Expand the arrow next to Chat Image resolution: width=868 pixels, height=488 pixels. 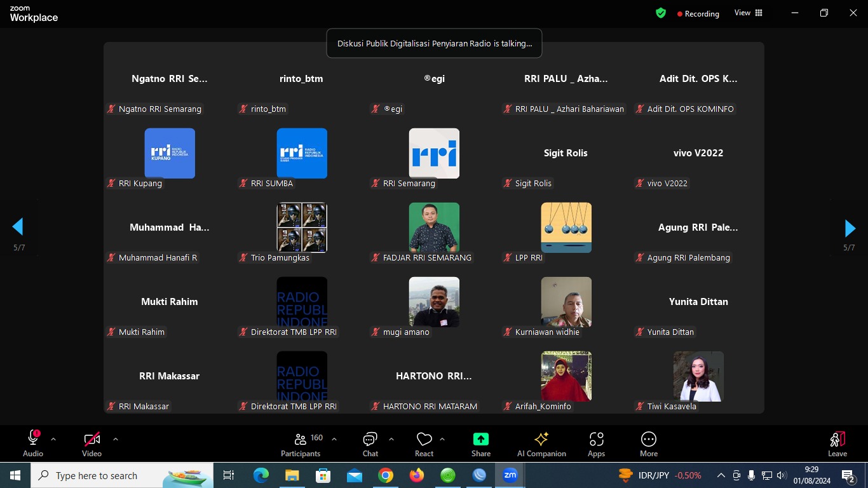coord(391,439)
